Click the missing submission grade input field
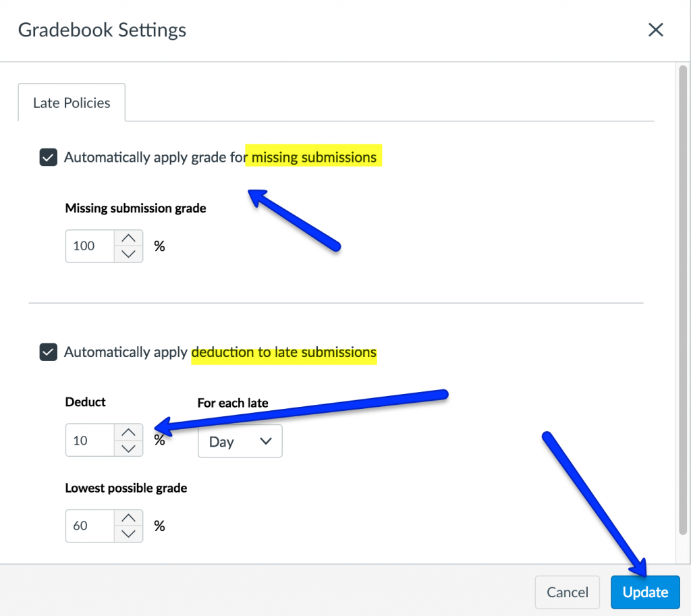The height and width of the screenshot is (616, 691). point(90,246)
